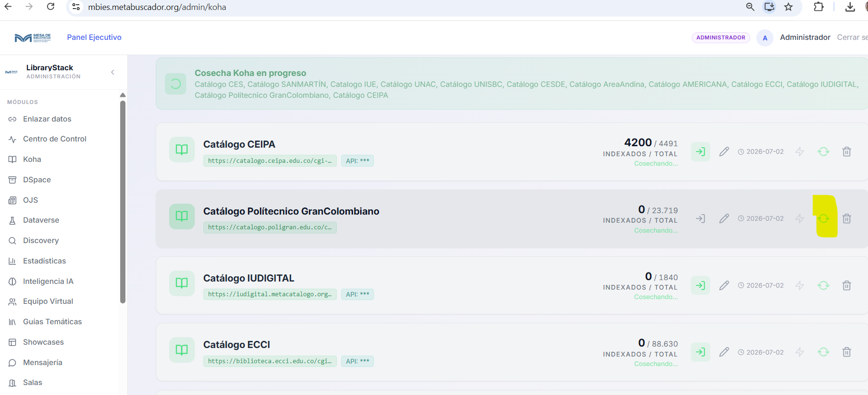
Task: Click the biblioteca.ecci.edu.co URL tag
Action: [x=270, y=361]
